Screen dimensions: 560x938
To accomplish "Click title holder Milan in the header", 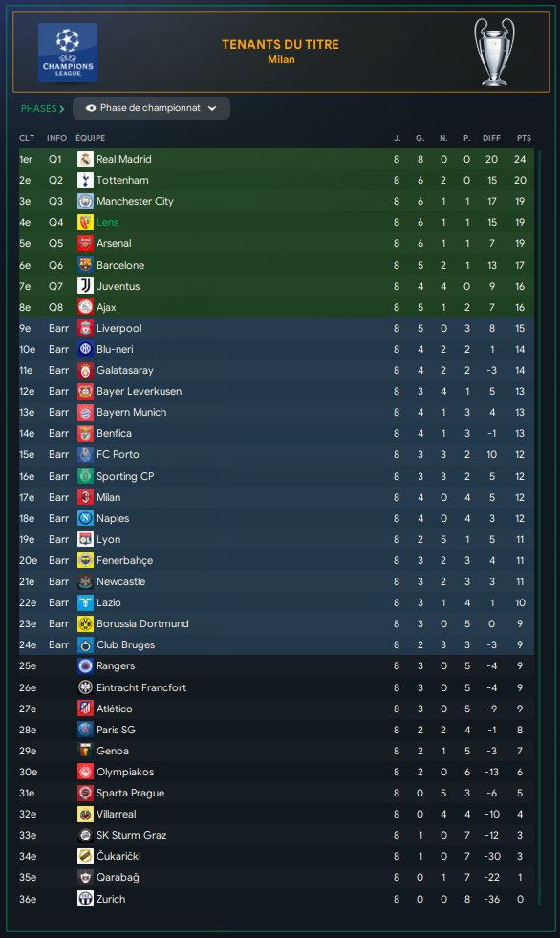I will [281, 59].
